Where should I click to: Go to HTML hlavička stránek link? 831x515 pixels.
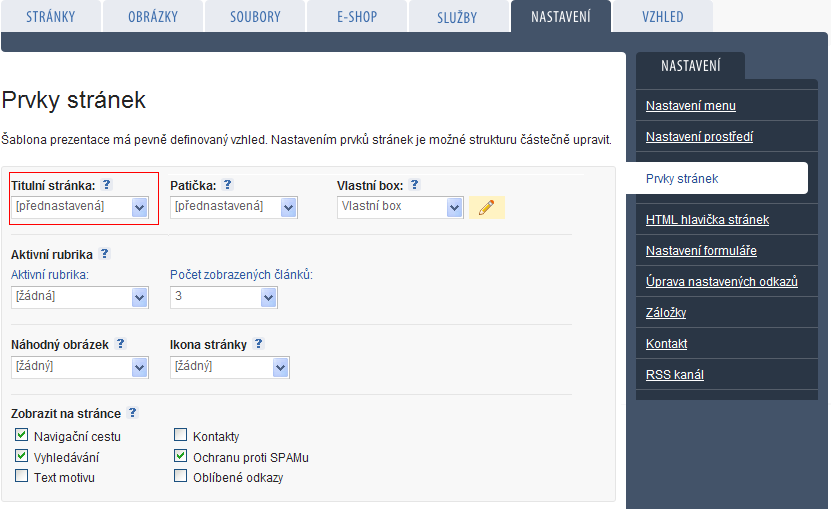(x=707, y=220)
